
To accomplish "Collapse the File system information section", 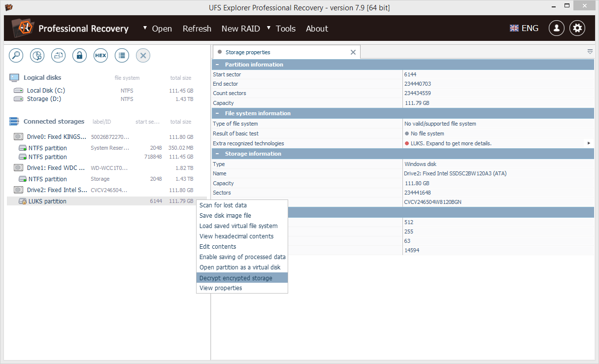I will pos(217,113).
